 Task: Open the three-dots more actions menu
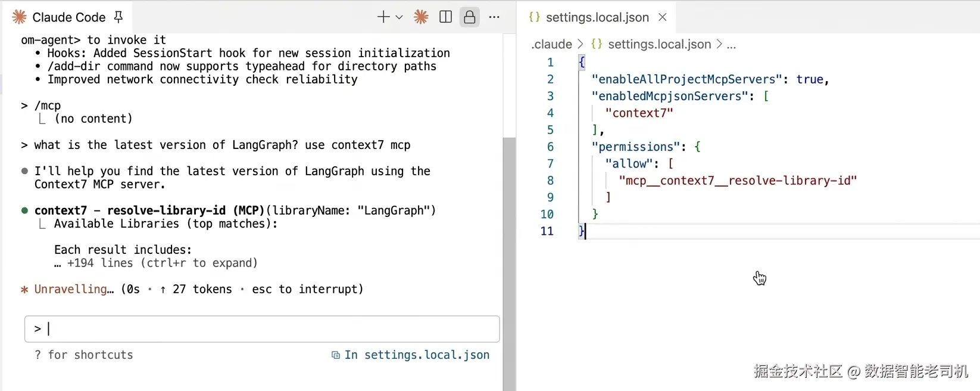(494, 17)
